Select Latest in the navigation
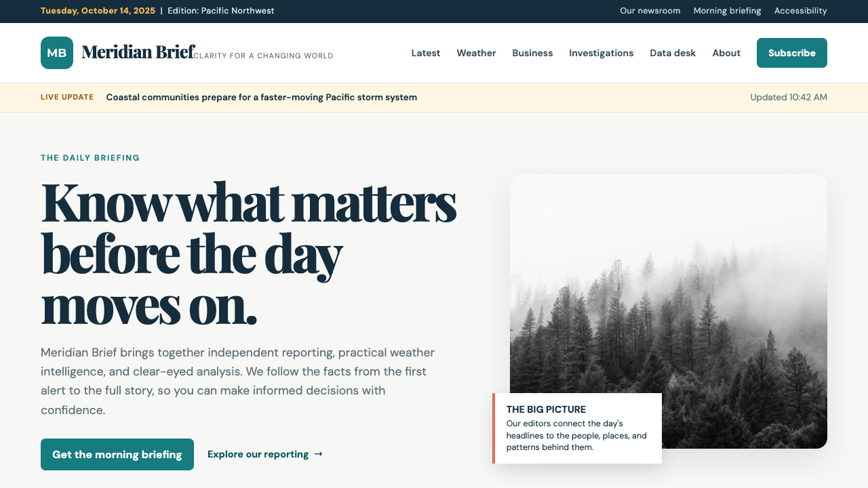Screen dimensions: 868x488 [426, 53]
